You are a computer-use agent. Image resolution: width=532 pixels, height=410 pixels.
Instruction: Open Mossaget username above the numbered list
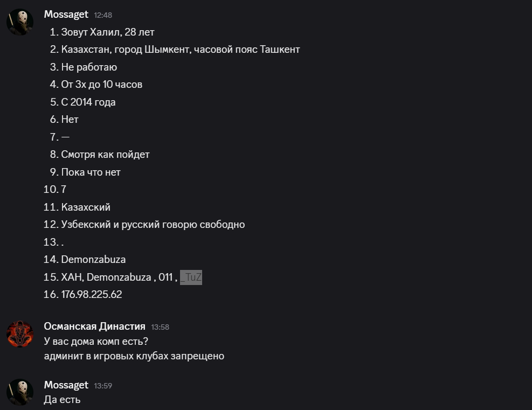(66, 15)
